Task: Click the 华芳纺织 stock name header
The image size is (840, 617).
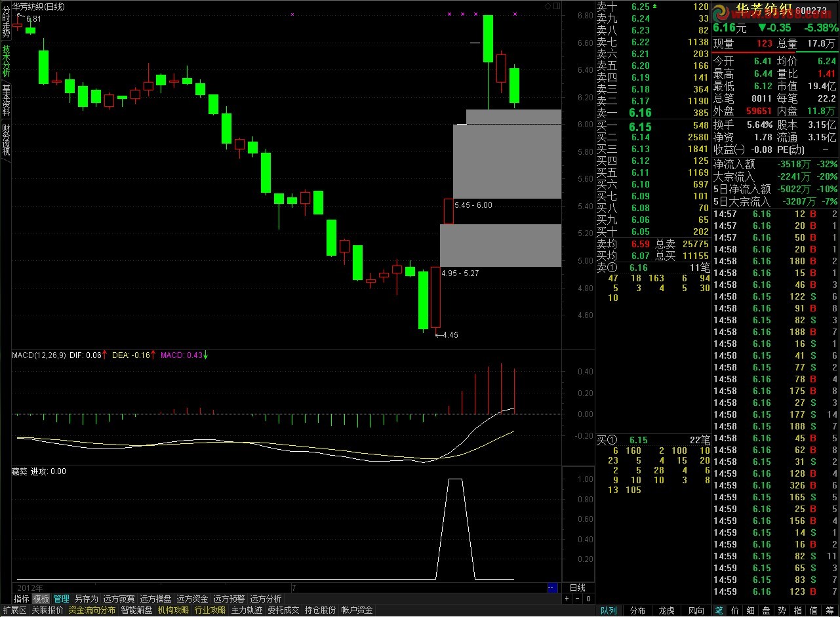Action: (765, 10)
